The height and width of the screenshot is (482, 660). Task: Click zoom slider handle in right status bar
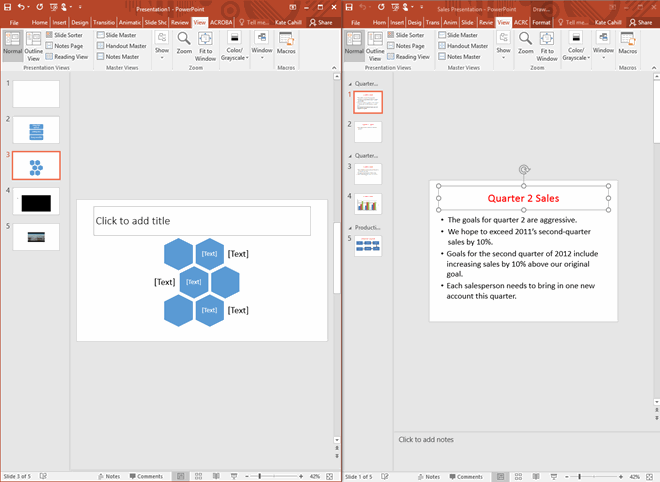click(580, 477)
